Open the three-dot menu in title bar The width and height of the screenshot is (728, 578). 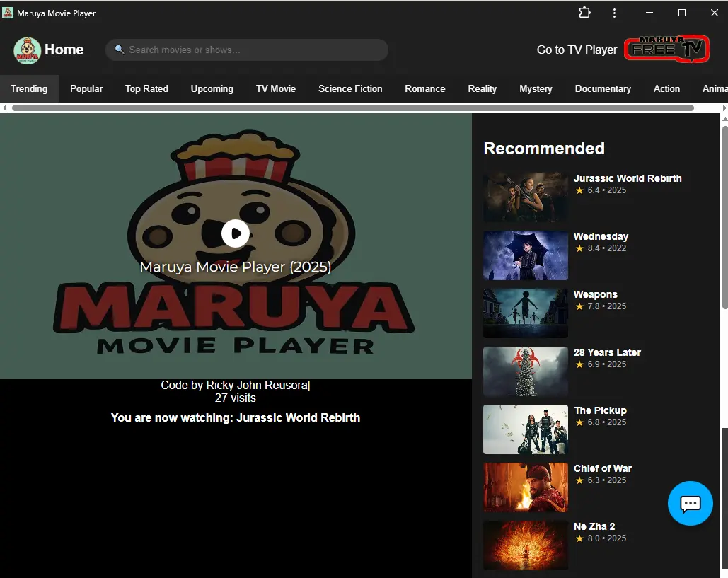point(614,13)
